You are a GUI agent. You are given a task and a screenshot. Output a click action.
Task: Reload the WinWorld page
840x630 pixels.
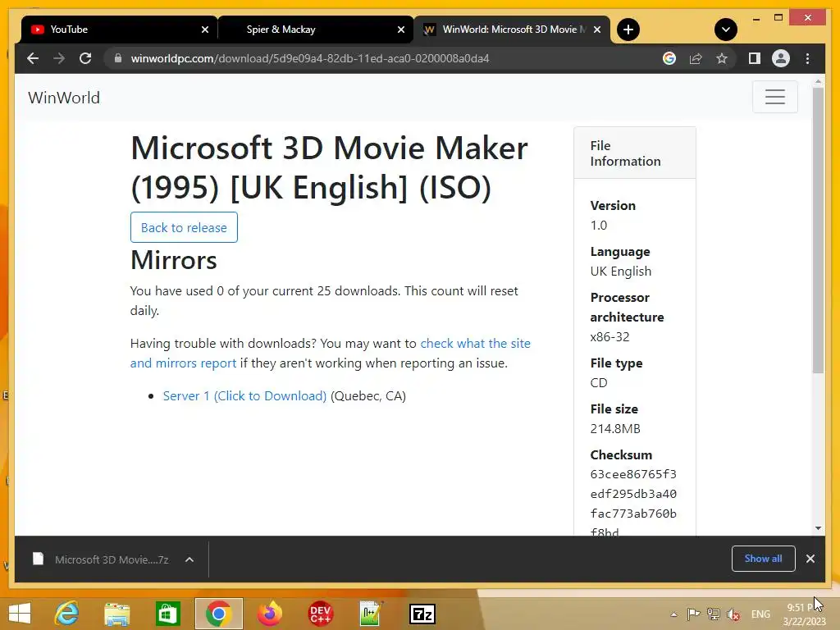click(85, 58)
